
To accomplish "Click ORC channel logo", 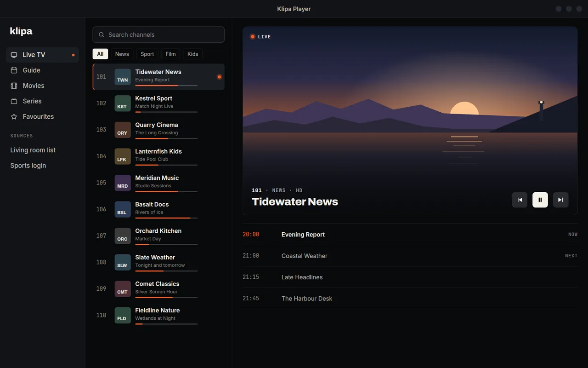I will point(123,236).
